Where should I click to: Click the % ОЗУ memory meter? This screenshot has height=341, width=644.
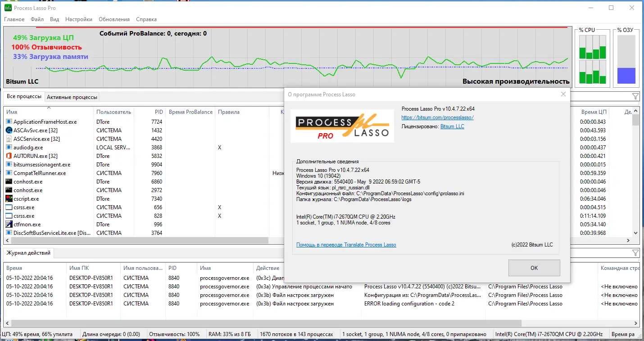(626, 60)
